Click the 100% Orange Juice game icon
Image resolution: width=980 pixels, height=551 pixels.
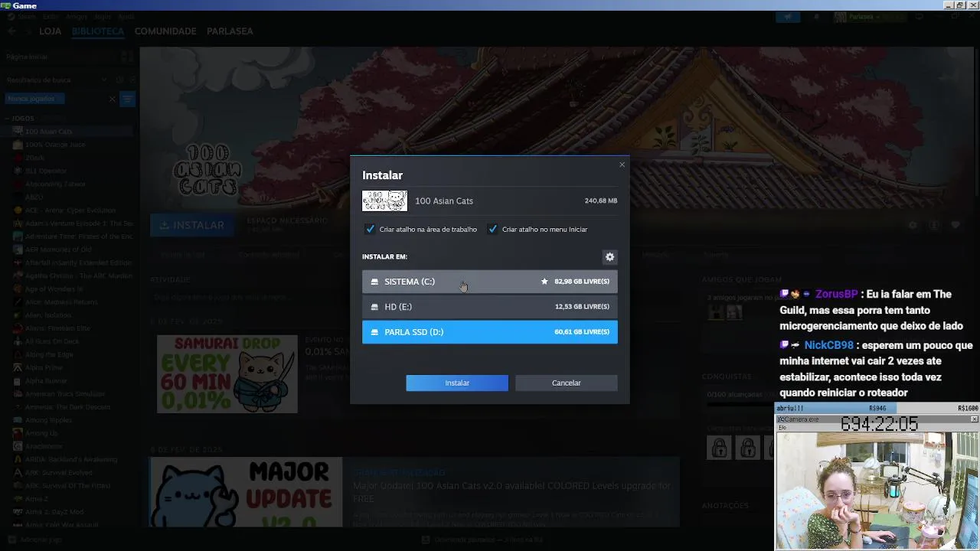coord(18,145)
